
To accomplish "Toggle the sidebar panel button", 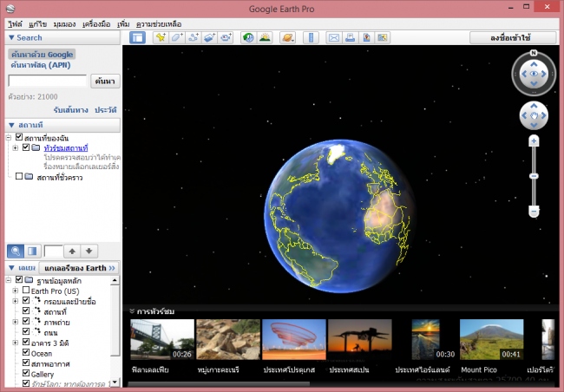I will 137,37.
